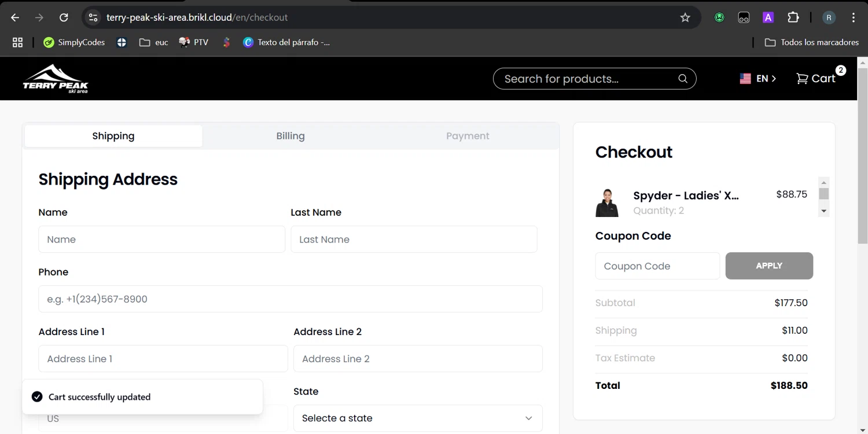Click the Address Line 2 field
868x434 pixels.
[418, 359]
